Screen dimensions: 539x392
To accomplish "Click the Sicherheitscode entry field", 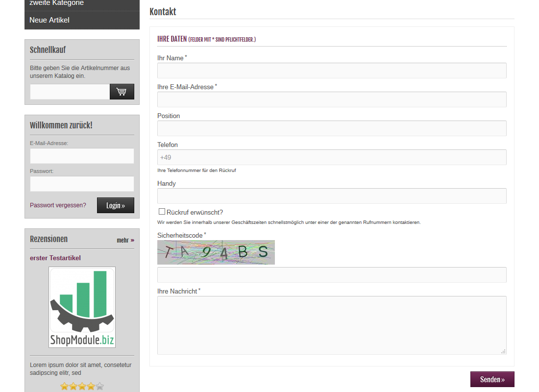I will click(331, 275).
